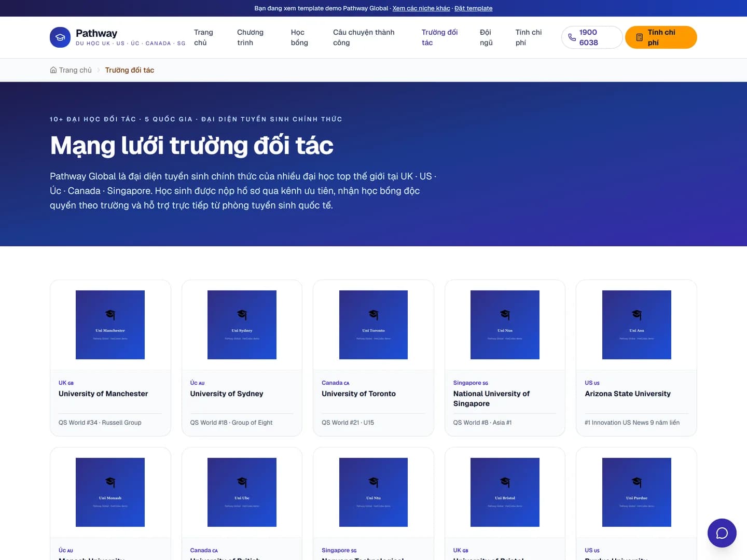This screenshot has width=747, height=560.
Task: Click the breadcrumb chevron separator icon
Action: coord(99,70)
